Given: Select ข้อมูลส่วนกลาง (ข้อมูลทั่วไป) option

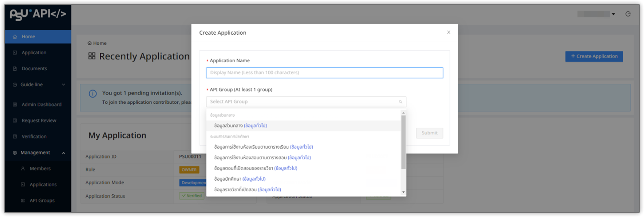Looking at the screenshot, I should (x=240, y=126).
